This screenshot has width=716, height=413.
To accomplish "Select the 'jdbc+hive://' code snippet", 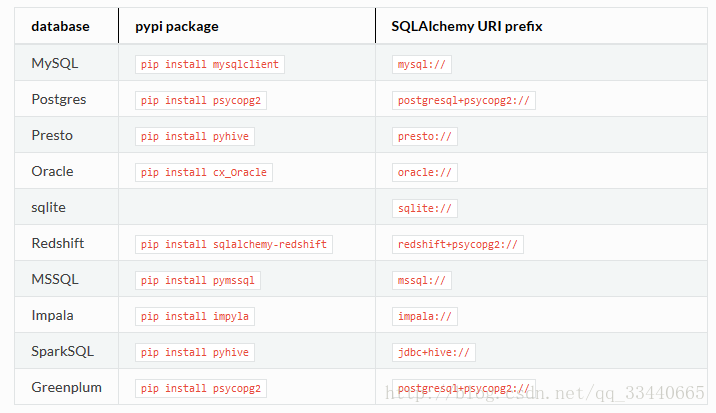I will click(x=433, y=353).
